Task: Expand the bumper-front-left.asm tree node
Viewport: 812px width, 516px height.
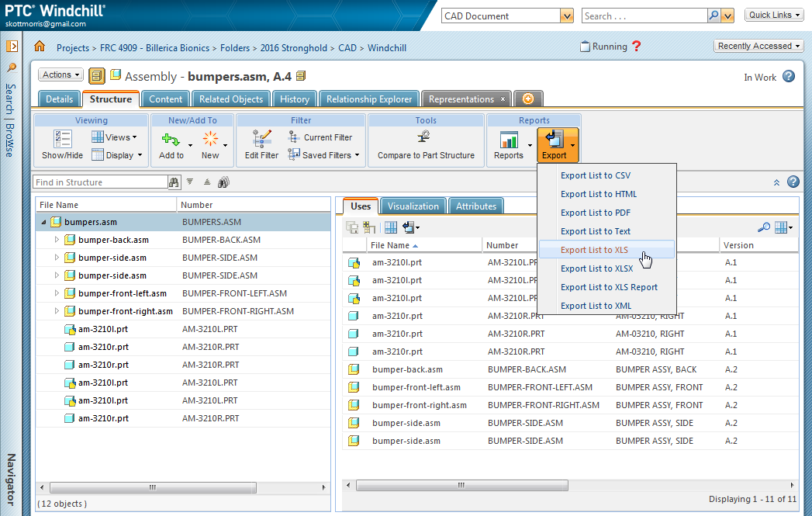Action: [x=57, y=293]
